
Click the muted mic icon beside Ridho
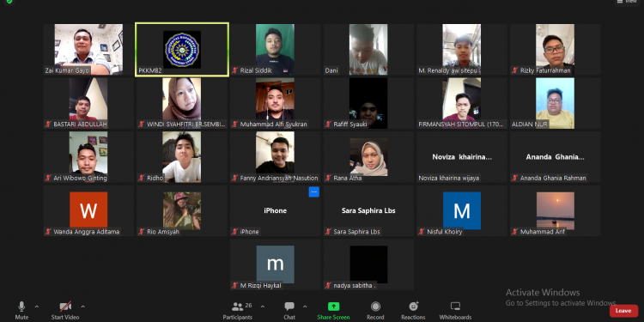click(142, 178)
